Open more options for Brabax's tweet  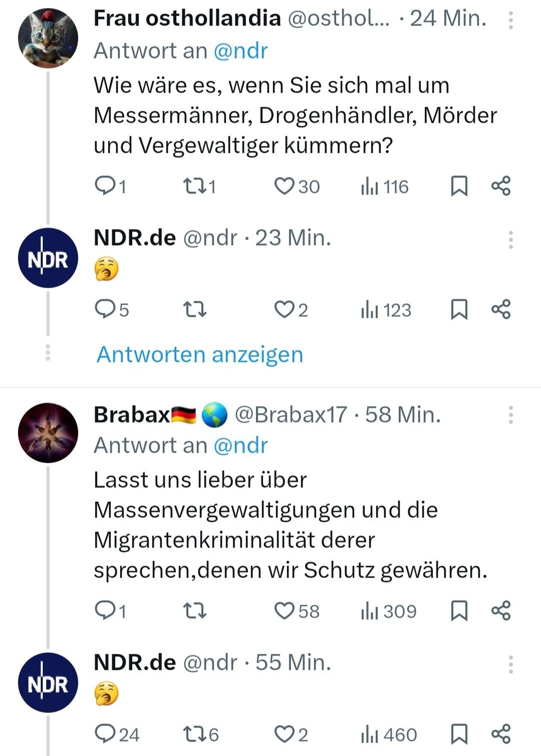tap(510, 415)
